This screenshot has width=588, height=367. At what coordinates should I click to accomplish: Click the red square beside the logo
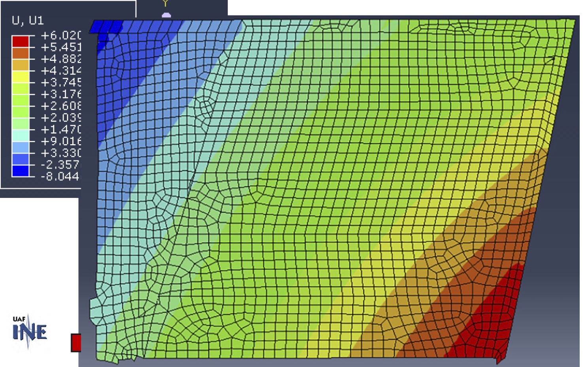(x=76, y=343)
